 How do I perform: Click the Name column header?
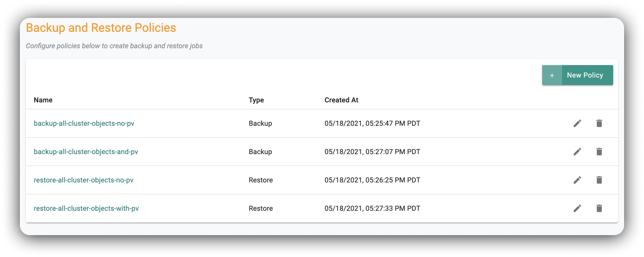click(43, 100)
